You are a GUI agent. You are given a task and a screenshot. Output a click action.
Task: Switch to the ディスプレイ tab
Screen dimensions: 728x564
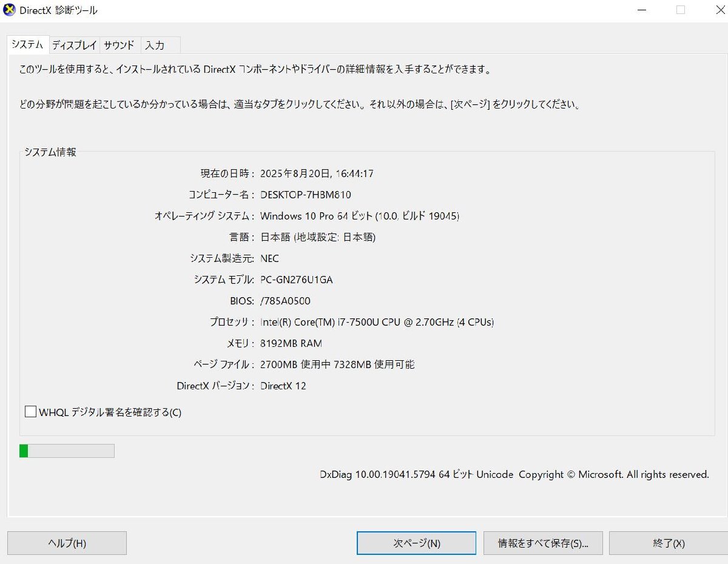point(73,44)
